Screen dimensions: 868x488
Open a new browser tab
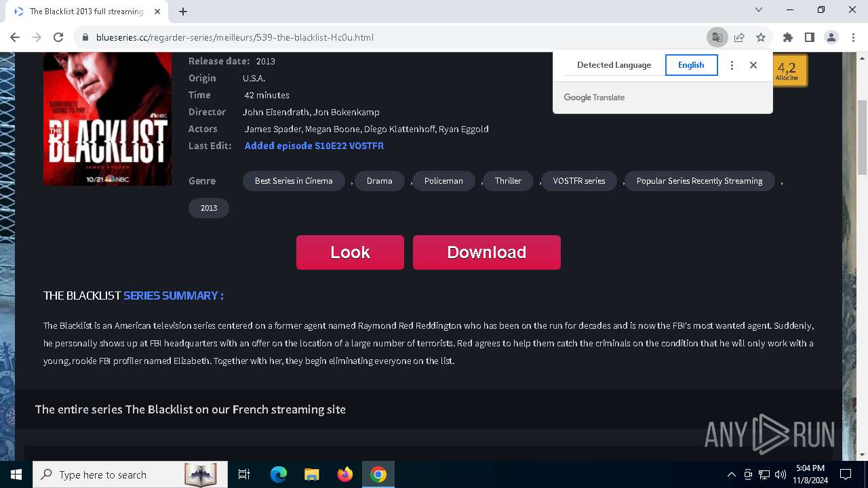point(183,11)
